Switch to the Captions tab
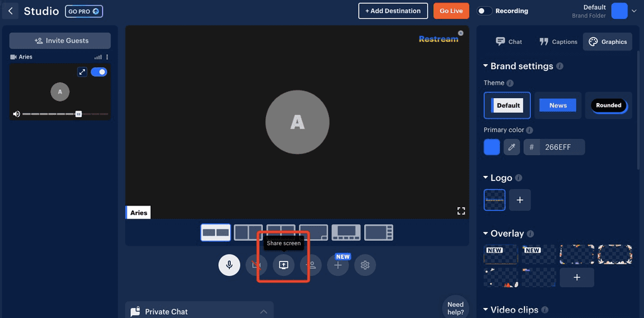 tap(558, 41)
